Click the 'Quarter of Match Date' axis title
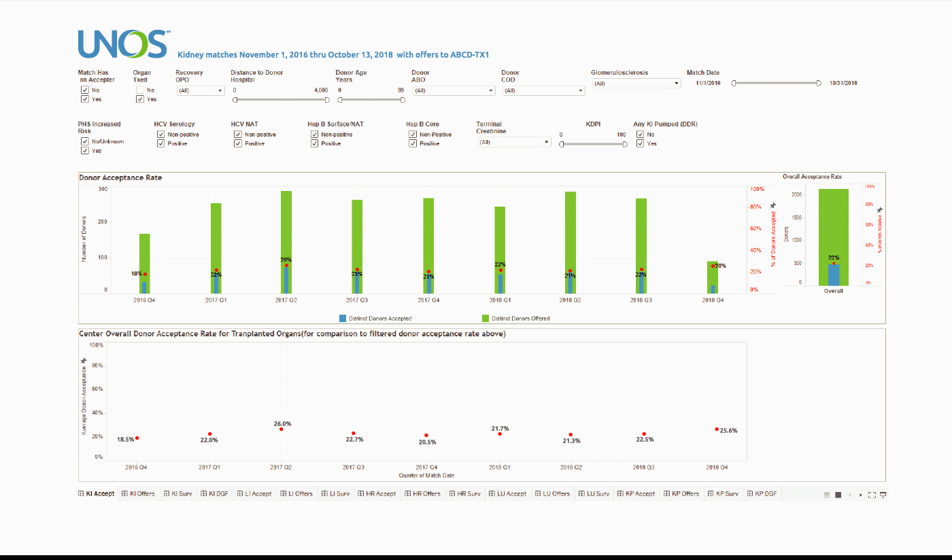This screenshot has width=952, height=560. [426, 475]
